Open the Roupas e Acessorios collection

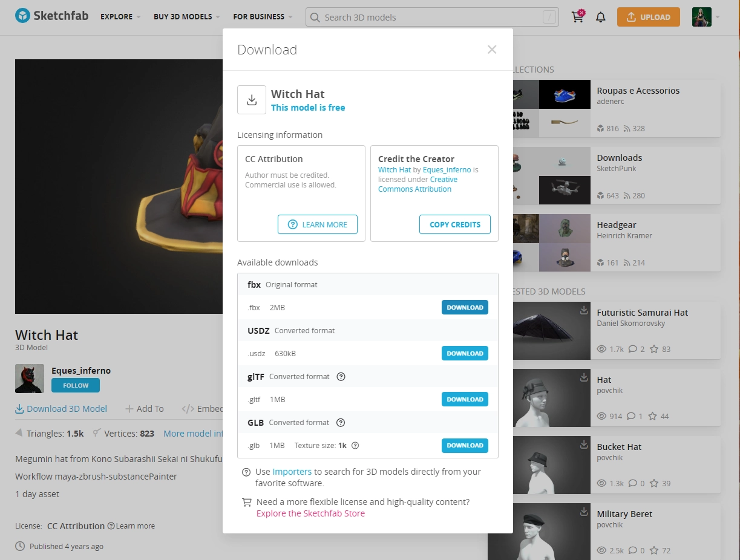click(638, 91)
